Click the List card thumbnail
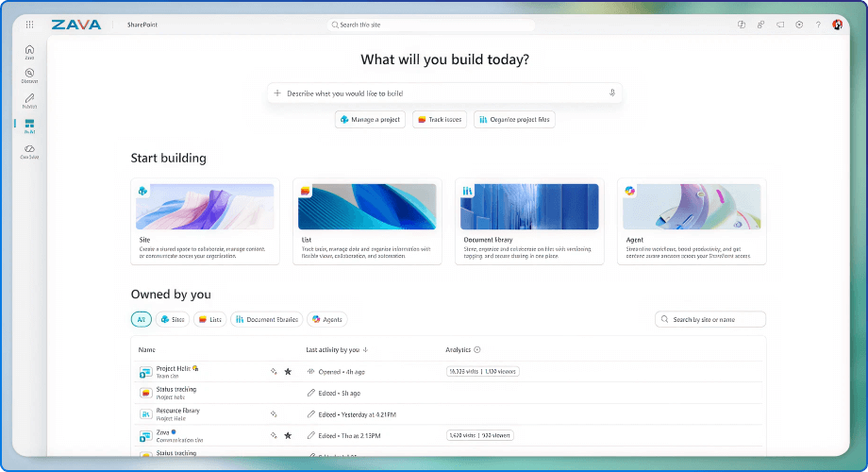 tap(367, 207)
